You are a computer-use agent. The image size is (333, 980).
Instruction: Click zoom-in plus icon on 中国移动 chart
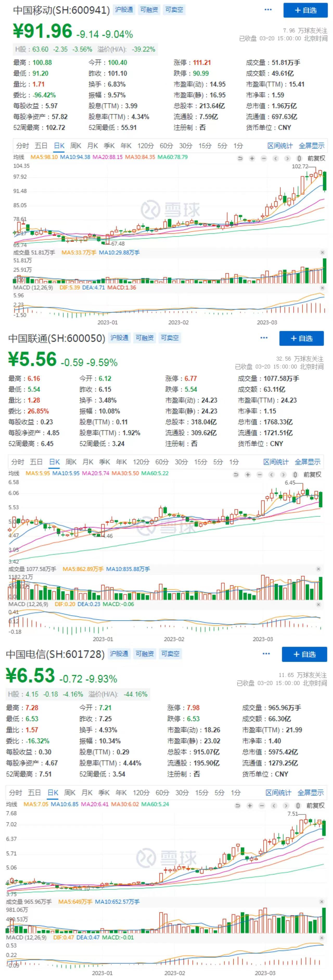(252, 158)
